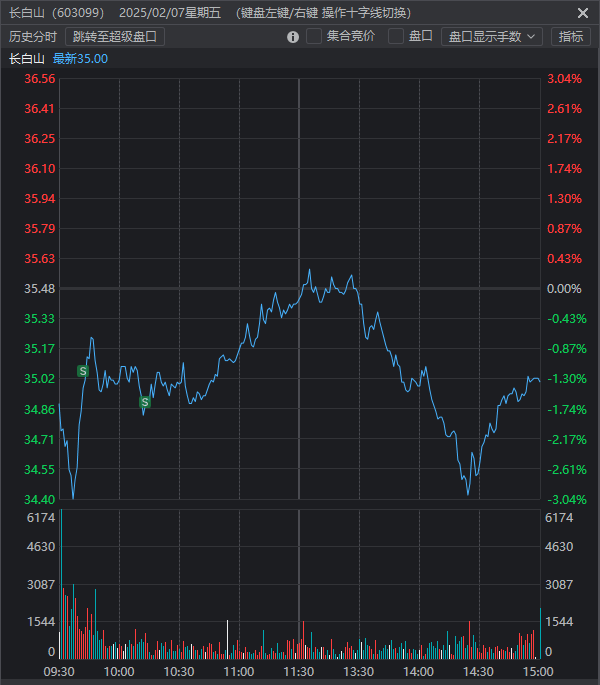
Task: Click the 35.48 baseline price axis label
Action: point(40,289)
